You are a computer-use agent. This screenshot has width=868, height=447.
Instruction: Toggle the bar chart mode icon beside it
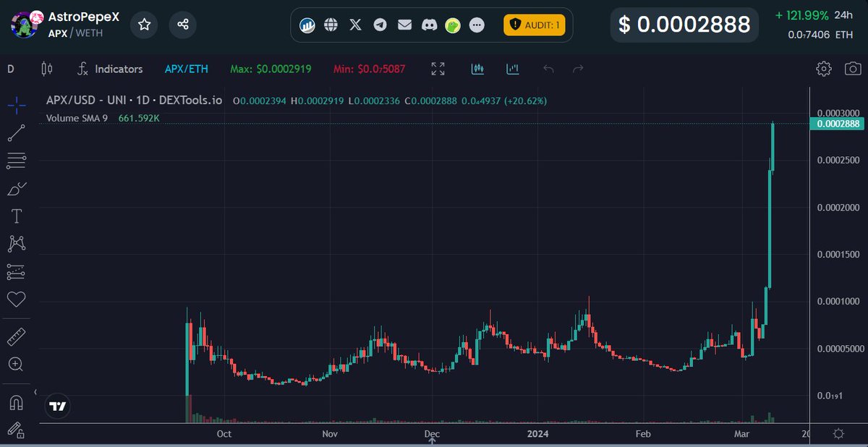click(x=513, y=69)
